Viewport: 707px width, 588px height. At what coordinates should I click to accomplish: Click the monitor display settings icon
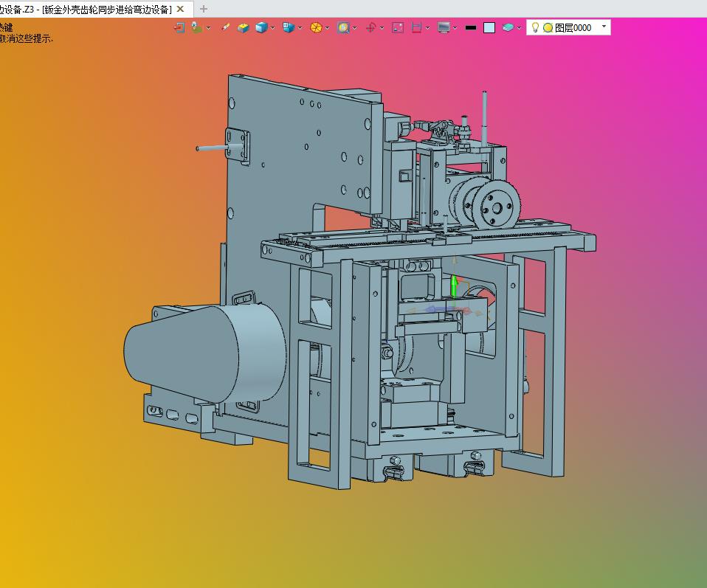[444, 28]
